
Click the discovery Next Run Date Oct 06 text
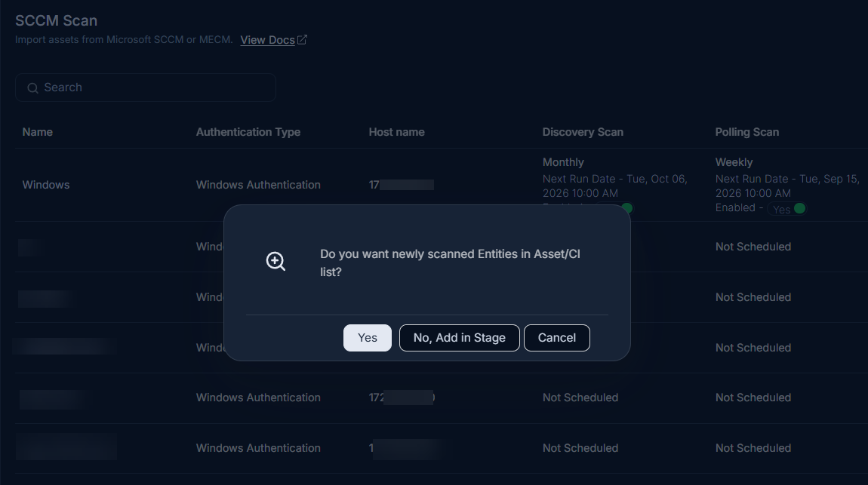[614, 186]
